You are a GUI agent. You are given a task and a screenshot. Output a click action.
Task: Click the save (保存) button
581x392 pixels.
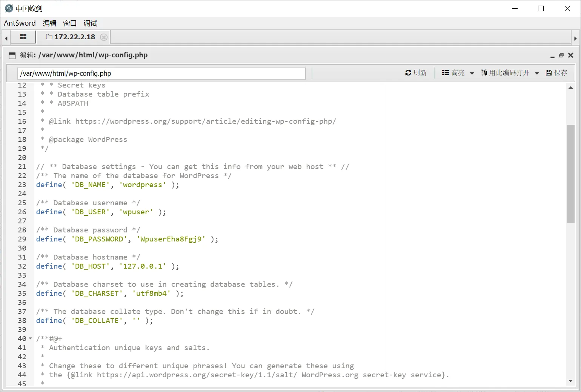(x=556, y=73)
